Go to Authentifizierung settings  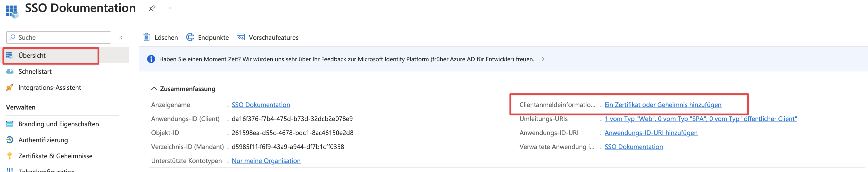[43, 140]
